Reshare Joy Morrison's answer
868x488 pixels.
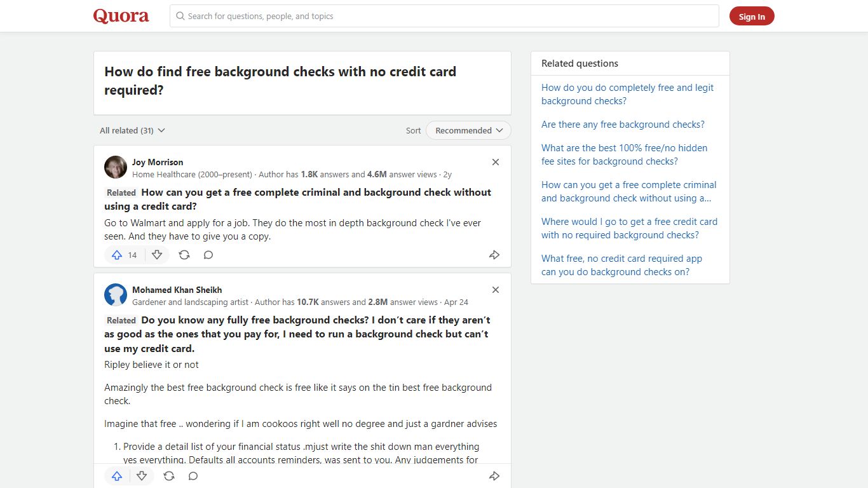point(184,255)
